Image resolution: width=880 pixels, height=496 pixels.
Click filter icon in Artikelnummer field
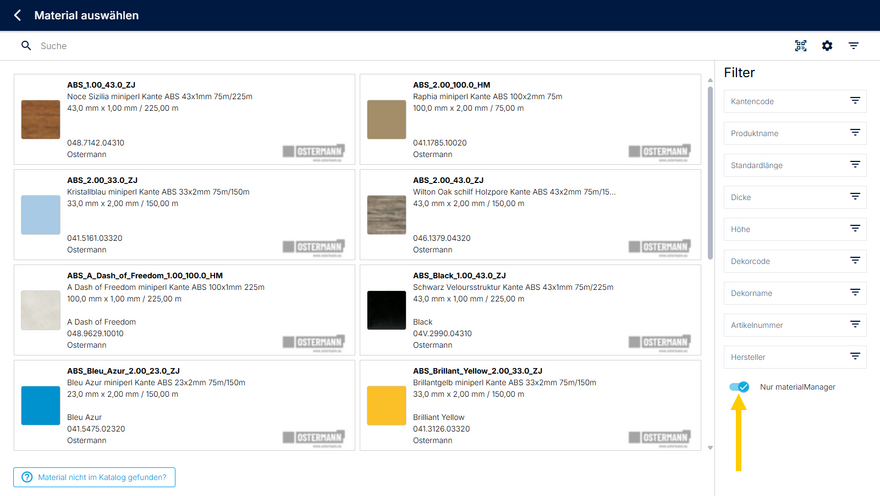(x=855, y=325)
